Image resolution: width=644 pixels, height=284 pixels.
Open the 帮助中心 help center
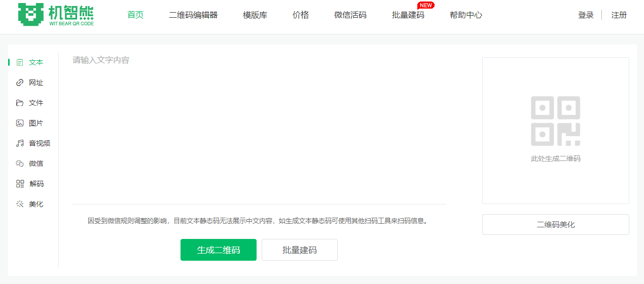(x=466, y=15)
